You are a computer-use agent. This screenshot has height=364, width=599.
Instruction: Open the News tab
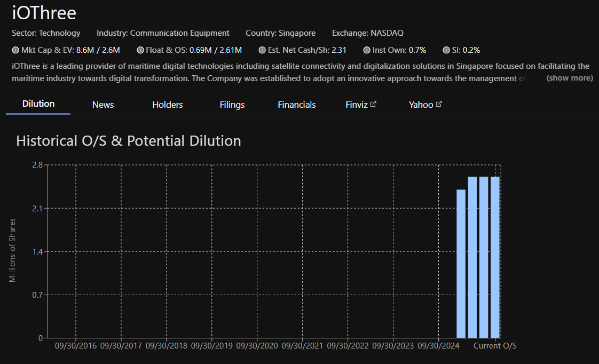pyautogui.click(x=103, y=105)
